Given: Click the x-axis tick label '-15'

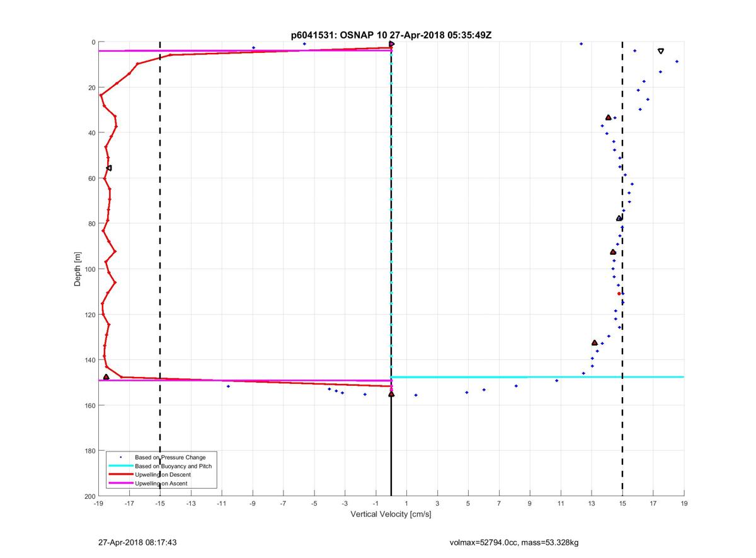Looking at the screenshot, I should coord(160,503).
